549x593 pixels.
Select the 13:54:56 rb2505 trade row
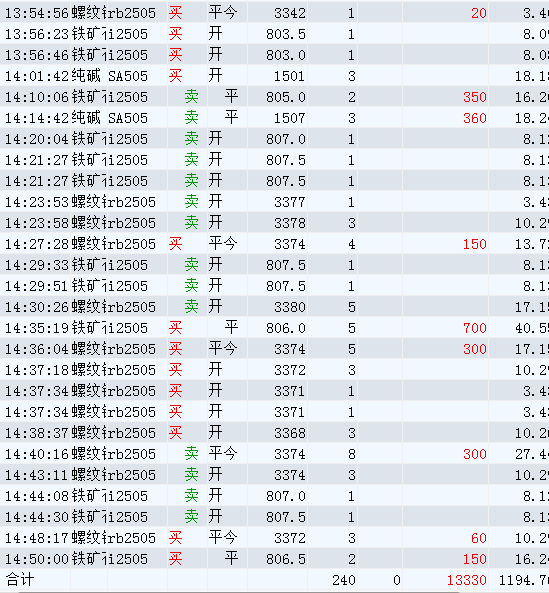tap(274, 13)
